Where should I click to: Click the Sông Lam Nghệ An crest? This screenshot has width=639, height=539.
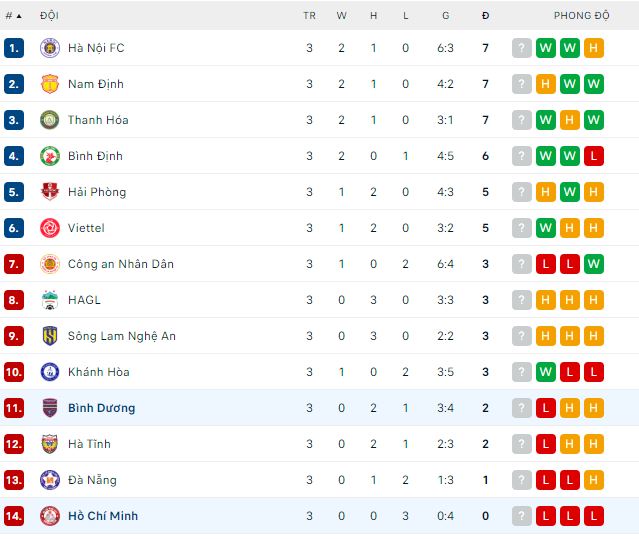49,336
